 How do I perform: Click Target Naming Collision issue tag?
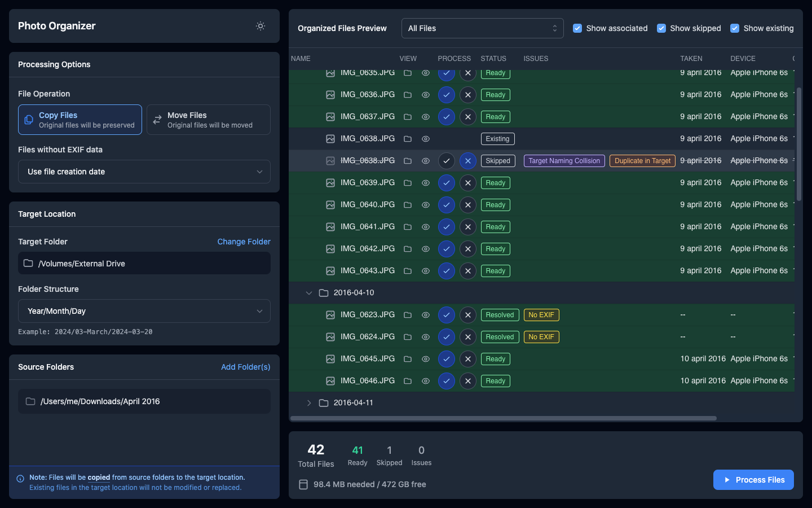564,161
